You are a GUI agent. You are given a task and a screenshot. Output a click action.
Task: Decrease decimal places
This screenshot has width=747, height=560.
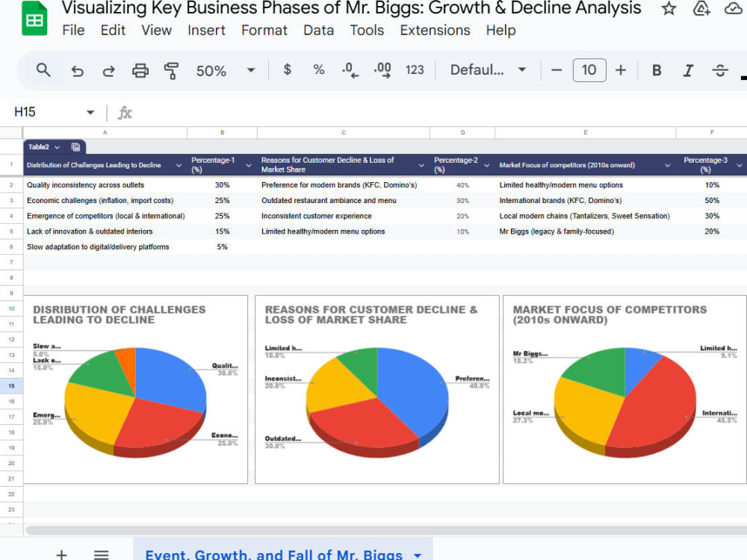350,70
